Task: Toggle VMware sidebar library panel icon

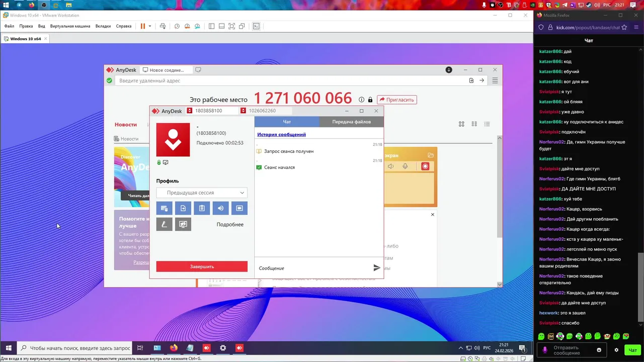Action: point(211,26)
